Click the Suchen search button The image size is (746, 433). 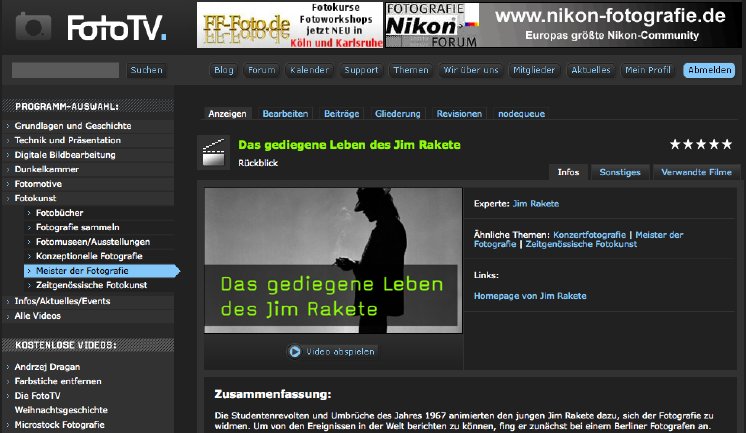click(147, 70)
